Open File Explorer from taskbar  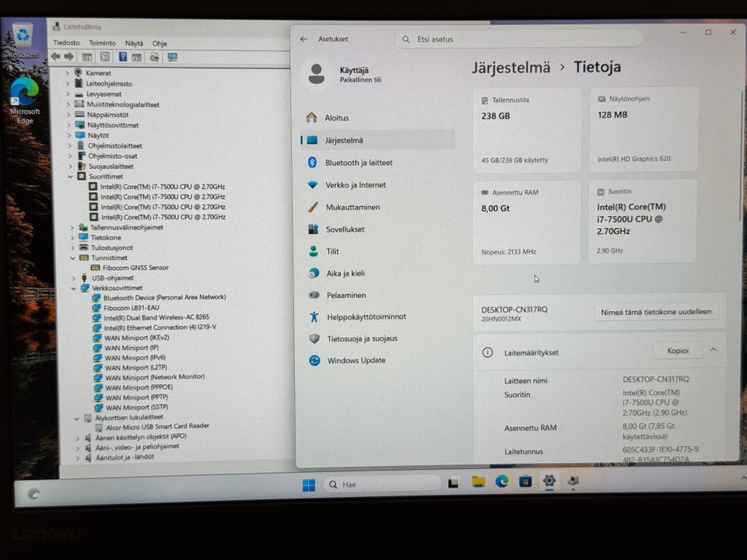click(478, 482)
